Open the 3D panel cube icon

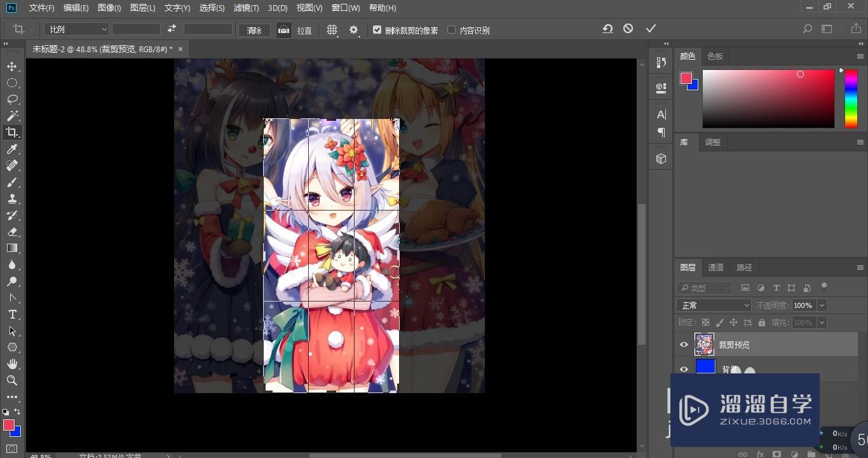pos(661,159)
